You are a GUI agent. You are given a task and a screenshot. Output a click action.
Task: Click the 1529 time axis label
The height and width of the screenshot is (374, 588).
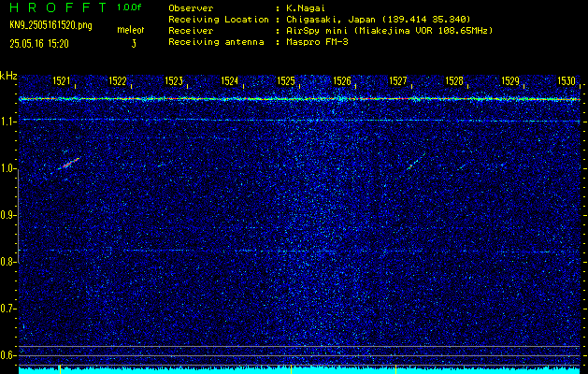tap(510, 81)
